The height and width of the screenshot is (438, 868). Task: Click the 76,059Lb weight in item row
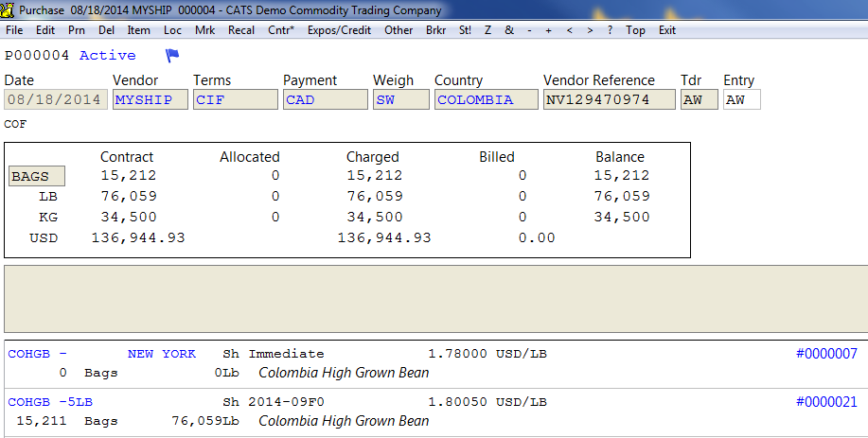point(205,421)
